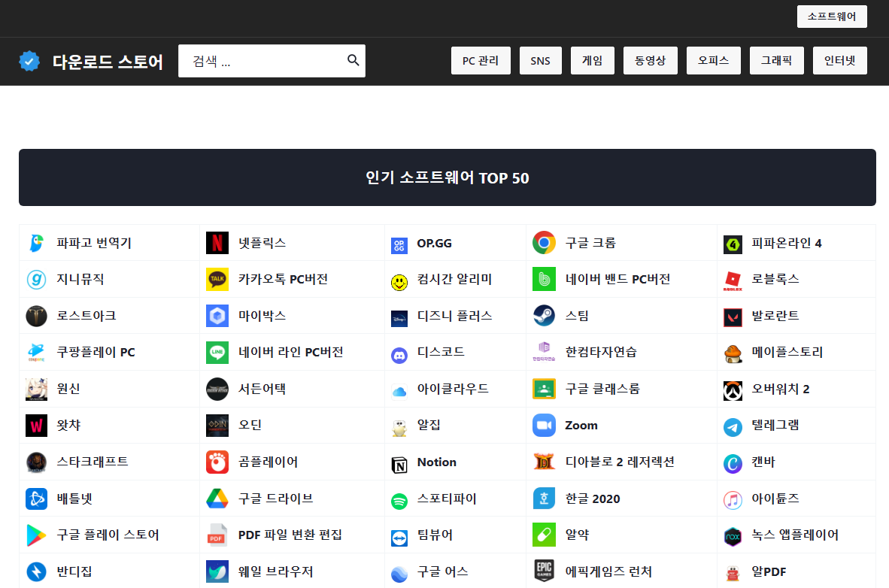Viewport: 889px width, 588px height.
Task: Click the OP.GG blue icon
Action: click(399, 246)
